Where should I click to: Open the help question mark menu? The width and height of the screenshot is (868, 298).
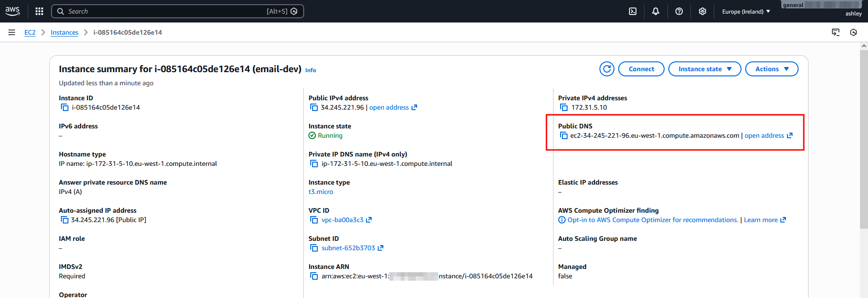click(679, 11)
